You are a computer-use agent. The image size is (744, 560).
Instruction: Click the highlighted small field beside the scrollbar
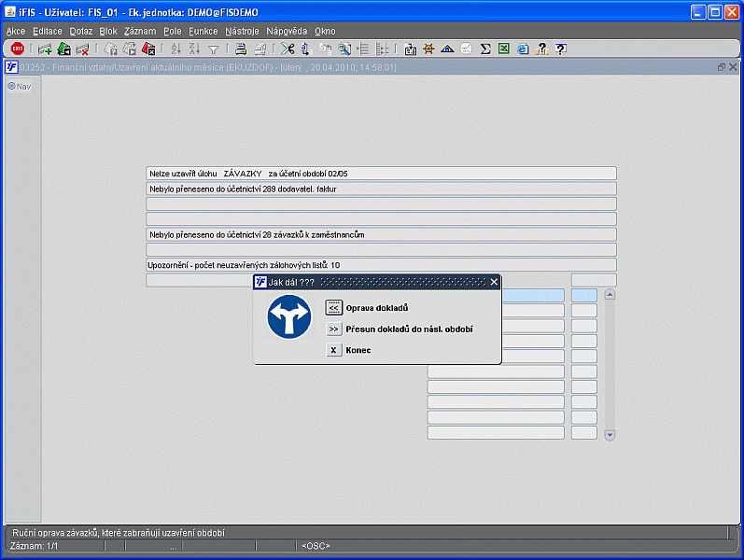pyautogui.click(x=584, y=295)
